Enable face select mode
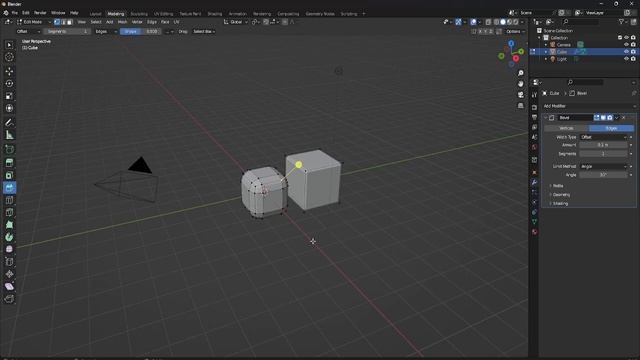 [x=69, y=22]
